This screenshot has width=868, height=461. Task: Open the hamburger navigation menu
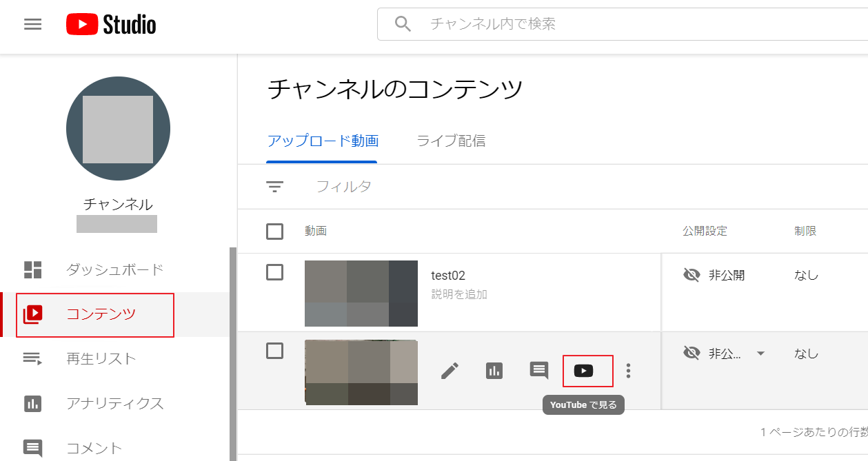click(x=32, y=24)
